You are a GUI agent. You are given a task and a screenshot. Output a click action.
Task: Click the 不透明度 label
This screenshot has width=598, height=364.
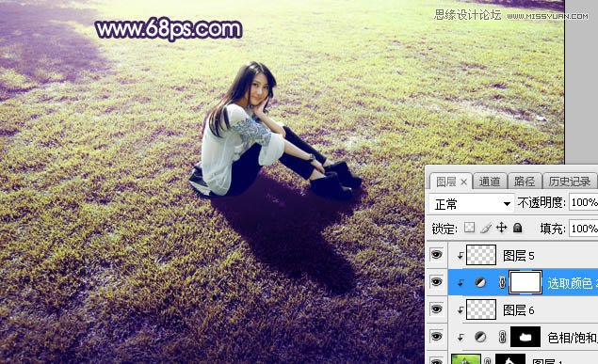541,202
